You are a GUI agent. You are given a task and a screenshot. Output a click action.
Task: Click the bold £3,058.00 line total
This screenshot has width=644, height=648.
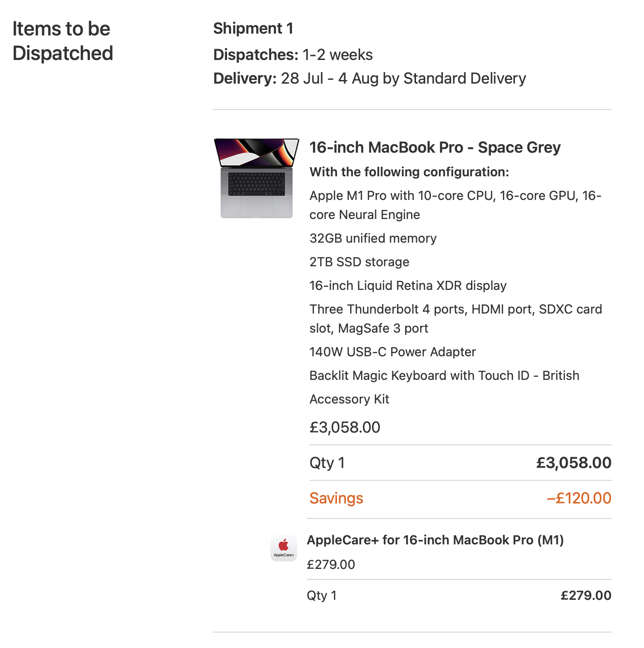[573, 463]
